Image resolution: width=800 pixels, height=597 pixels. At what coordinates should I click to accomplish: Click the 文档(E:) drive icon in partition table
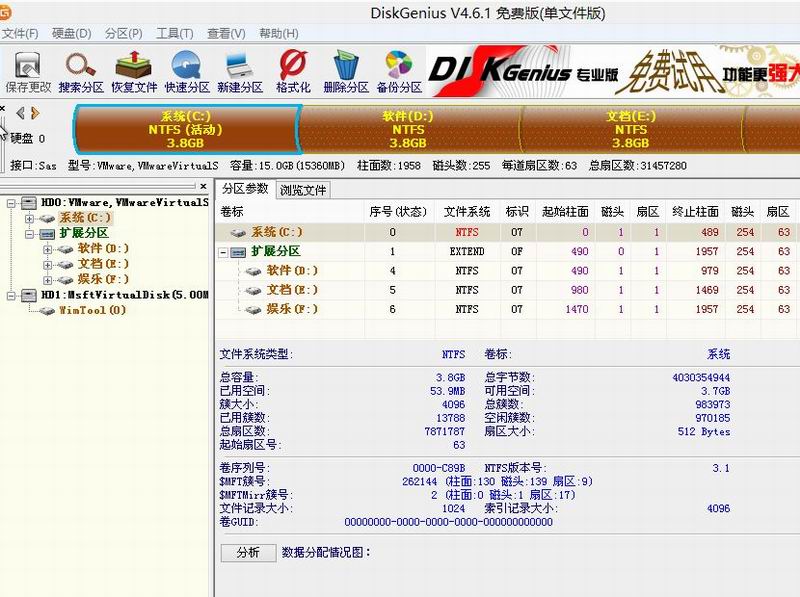point(254,290)
